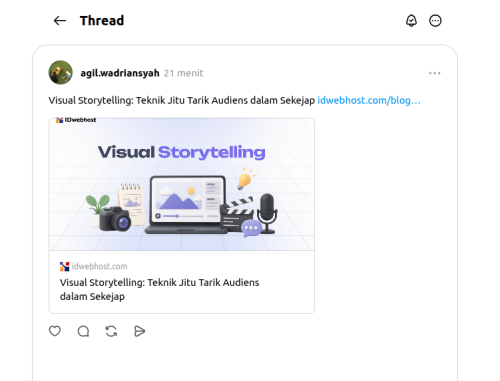
Task: Open the idwebhost.com/blog link
Action: tap(369, 100)
